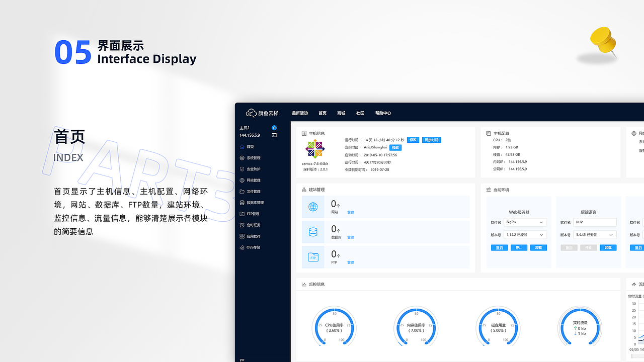Open 管理 link in the FTP row
The width and height of the screenshot is (644, 362).
pos(351,262)
